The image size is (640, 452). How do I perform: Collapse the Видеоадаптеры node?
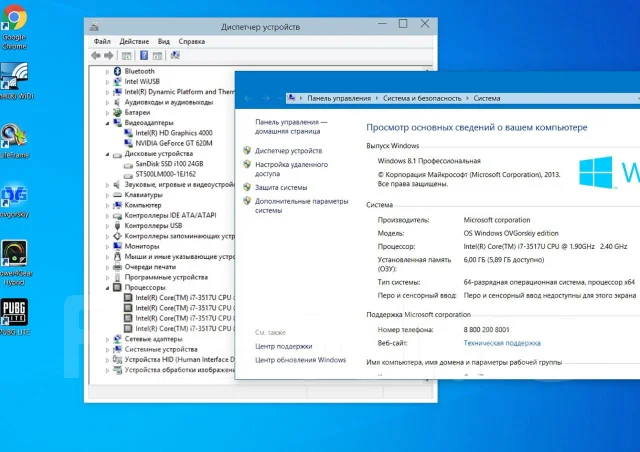point(107,123)
